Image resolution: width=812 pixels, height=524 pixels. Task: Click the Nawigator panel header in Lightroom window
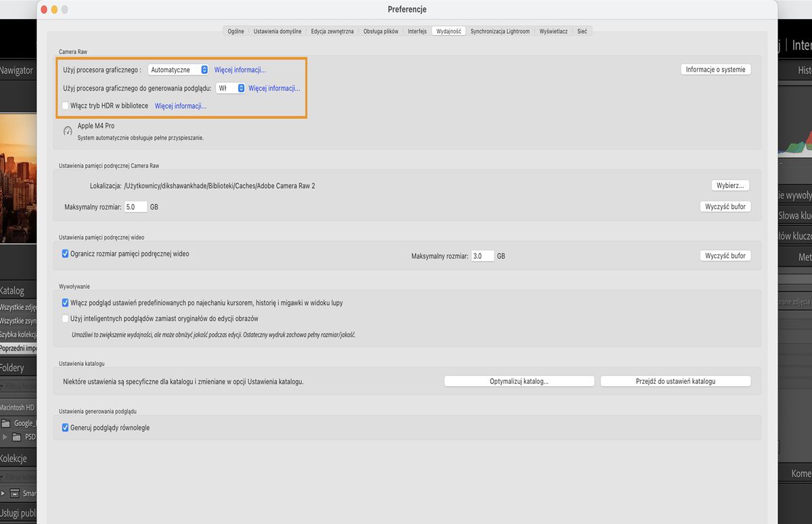(x=17, y=70)
